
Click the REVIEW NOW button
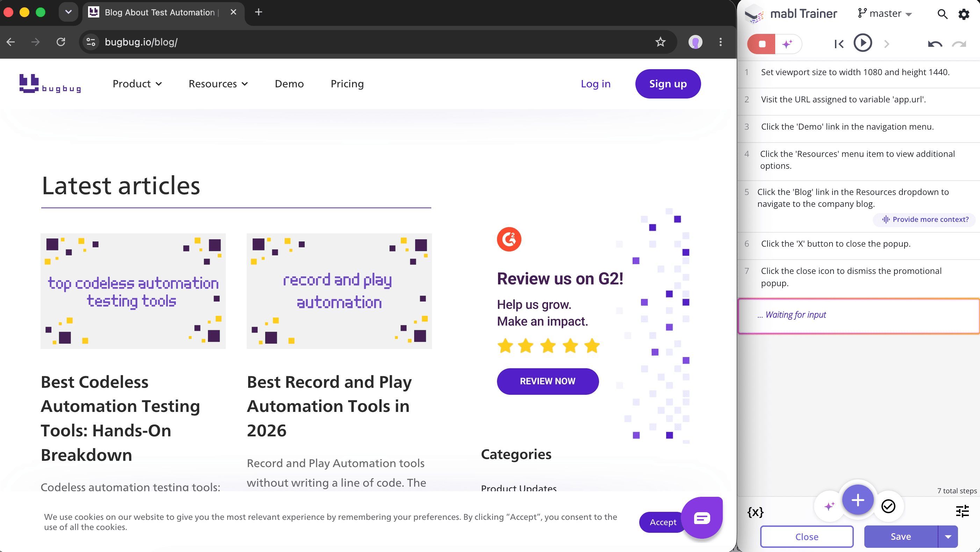(547, 381)
